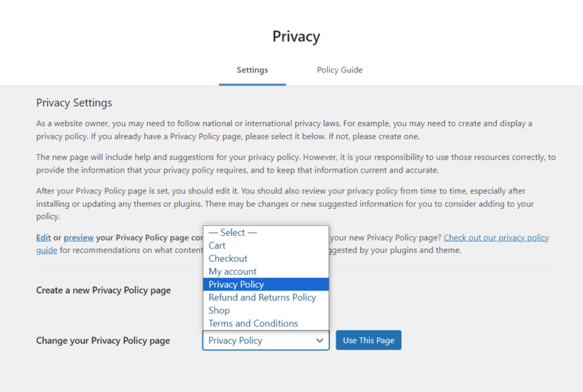The image size is (583, 392).
Task: Select Terms and Conditions option
Action: 266,323
